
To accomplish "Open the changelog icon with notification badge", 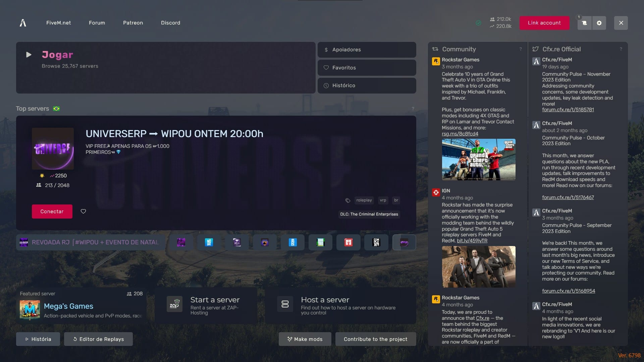I will (584, 23).
